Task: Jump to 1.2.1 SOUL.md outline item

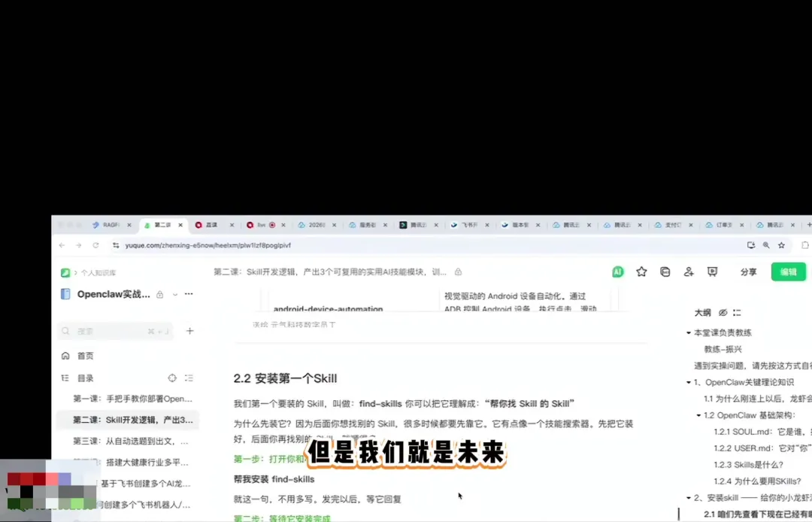Action: [x=763, y=432]
